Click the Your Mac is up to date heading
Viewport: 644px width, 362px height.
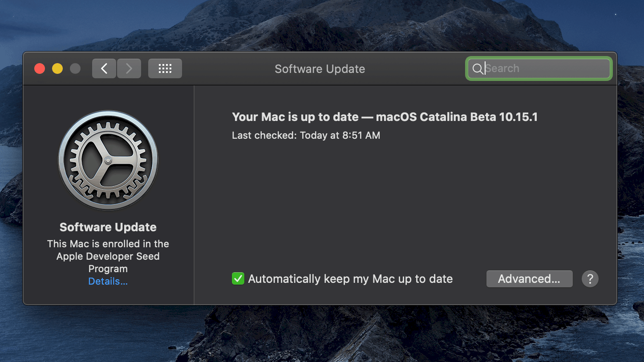pyautogui.click(x=384, y=117)
